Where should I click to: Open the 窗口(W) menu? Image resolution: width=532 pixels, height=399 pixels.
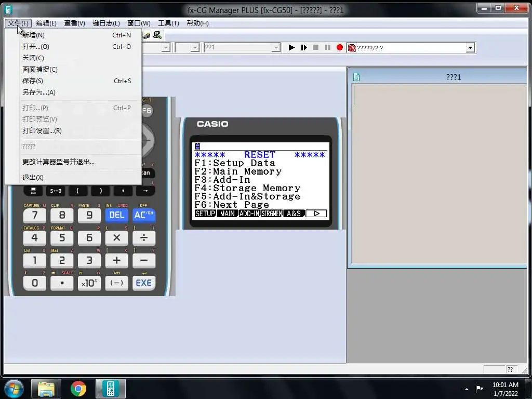(x=139, y=23)
